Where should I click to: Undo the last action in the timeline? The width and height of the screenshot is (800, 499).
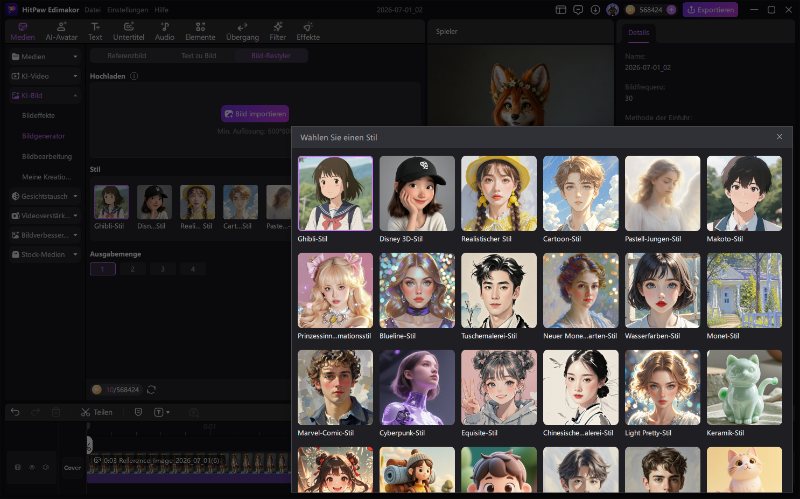(15, 412)
